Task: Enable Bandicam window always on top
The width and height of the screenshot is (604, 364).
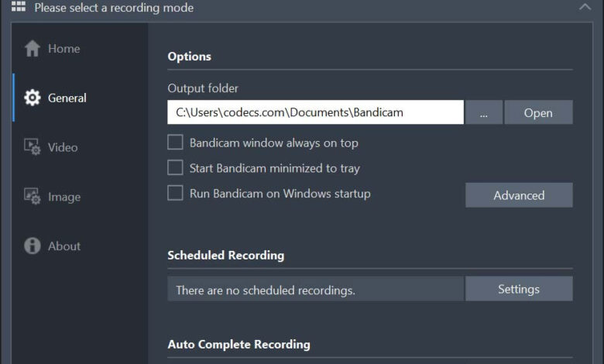Action: click(175, 143)
